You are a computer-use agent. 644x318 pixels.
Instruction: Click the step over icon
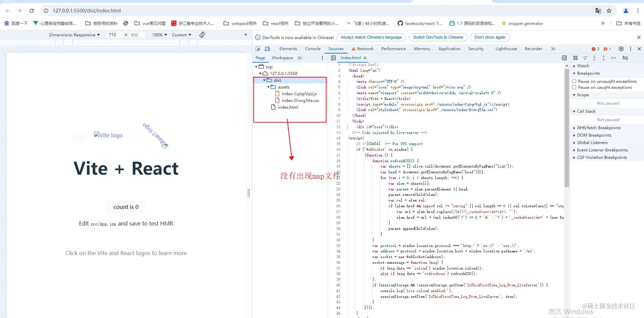point(585,58)
